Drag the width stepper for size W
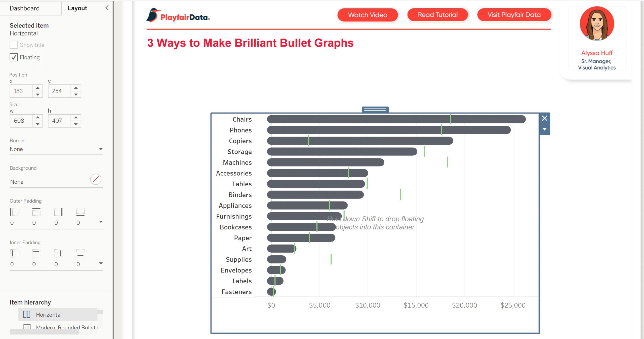Viewport: 644px width, 339px height. (37, 121)
